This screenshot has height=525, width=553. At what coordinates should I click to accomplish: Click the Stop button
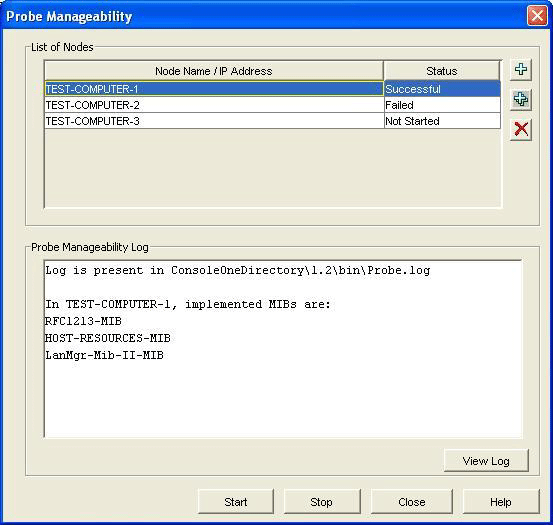tap(322, 502)
